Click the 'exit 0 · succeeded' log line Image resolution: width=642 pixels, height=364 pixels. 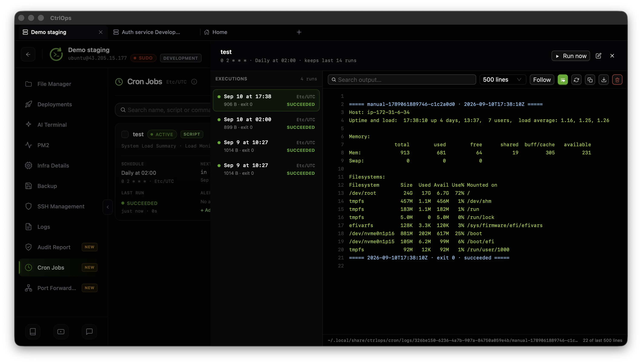point(429,258)
